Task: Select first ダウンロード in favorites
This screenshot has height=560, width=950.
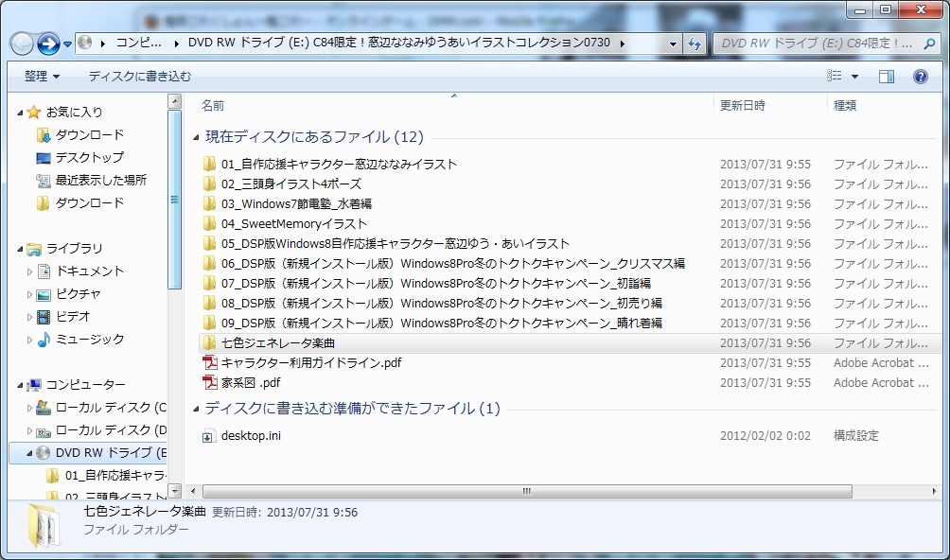Action: pyautogui.click(x=90, y=134)
